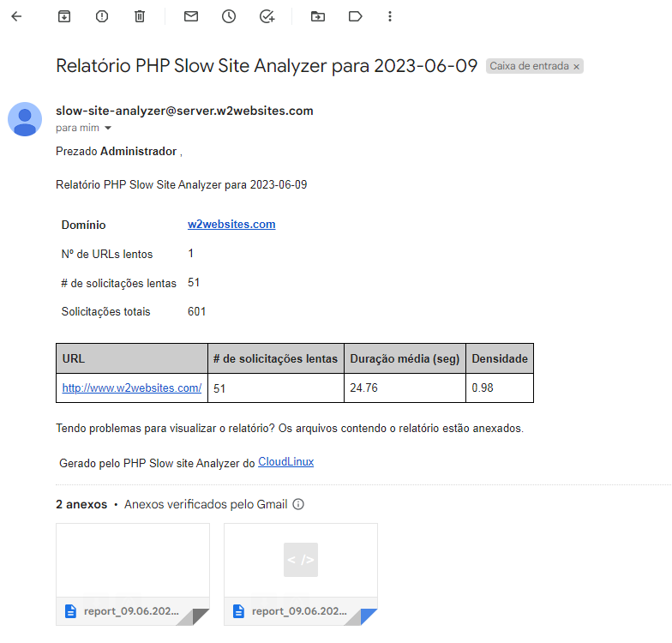Click the Solicitações totais label
The image size is (672, 643).
[x=106, y=312]
